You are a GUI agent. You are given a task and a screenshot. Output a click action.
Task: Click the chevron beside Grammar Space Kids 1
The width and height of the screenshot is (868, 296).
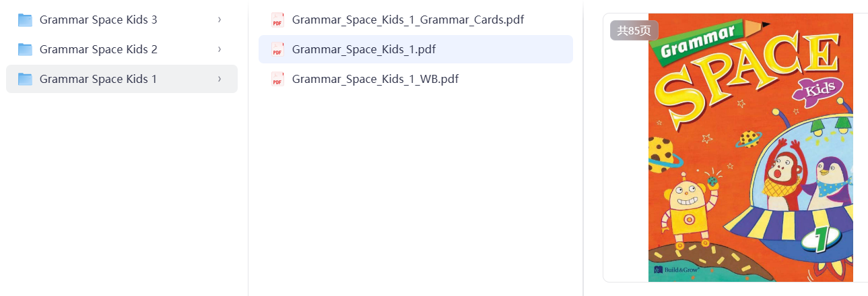pyautogui.click(x=220, y=79)
